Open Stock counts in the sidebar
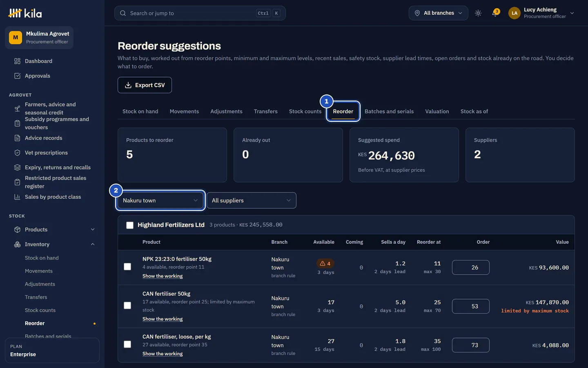Image resolution: width=588 pixels, height=368 pixels. point(40,310)
